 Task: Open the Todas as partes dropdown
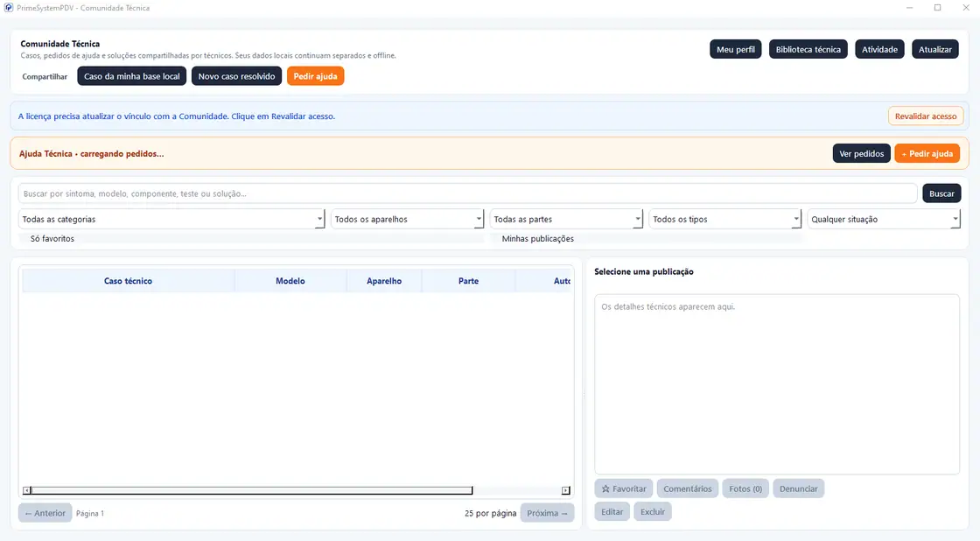pyautogui.click(x=566, y=219)
